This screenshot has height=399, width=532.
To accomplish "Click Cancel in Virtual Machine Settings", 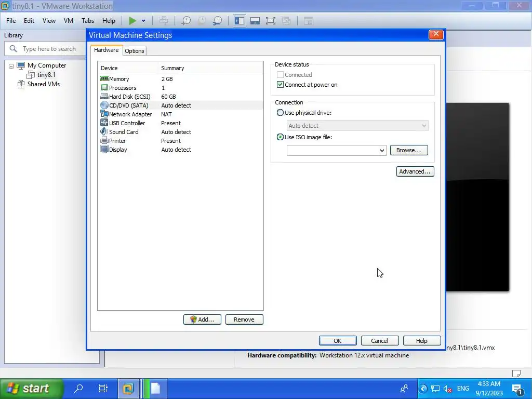I will point(380,341).
